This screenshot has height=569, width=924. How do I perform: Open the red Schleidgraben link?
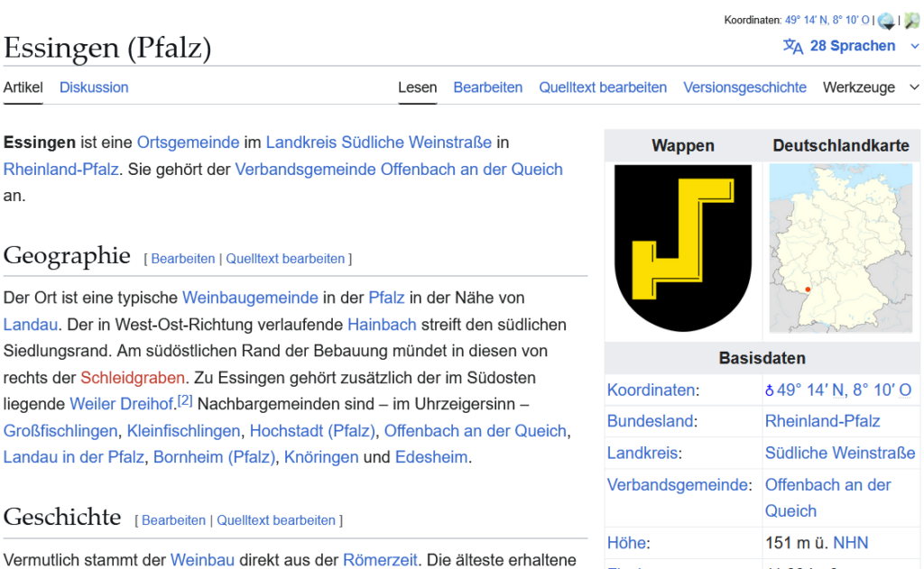click(x=133, y=378)
